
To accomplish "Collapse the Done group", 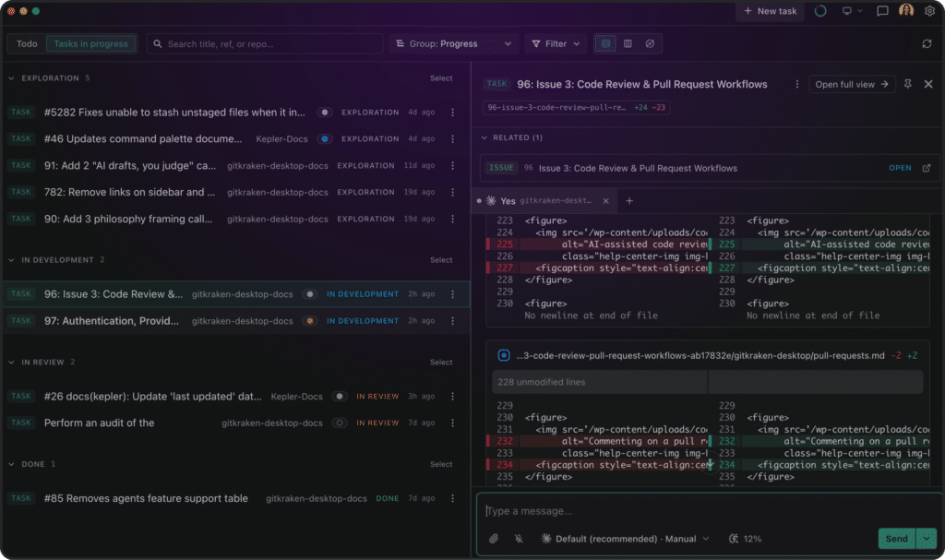I will 11,464.
